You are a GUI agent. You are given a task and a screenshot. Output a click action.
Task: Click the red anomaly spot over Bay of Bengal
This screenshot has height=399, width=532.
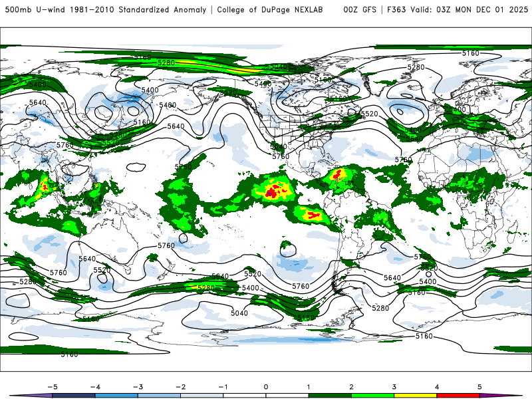point(44,186)
